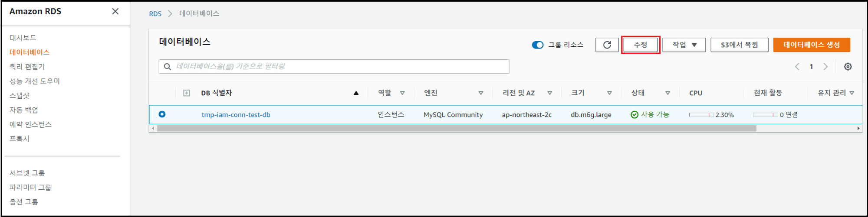Click the 사용 가능 status check icon
The image size is (868, 217).
pyautogui.click(x=635, y=115)
